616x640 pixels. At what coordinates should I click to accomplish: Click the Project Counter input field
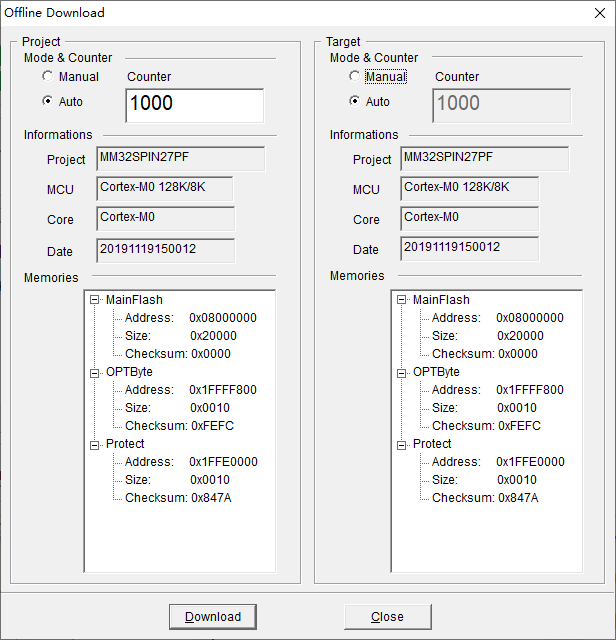[195, 105]
